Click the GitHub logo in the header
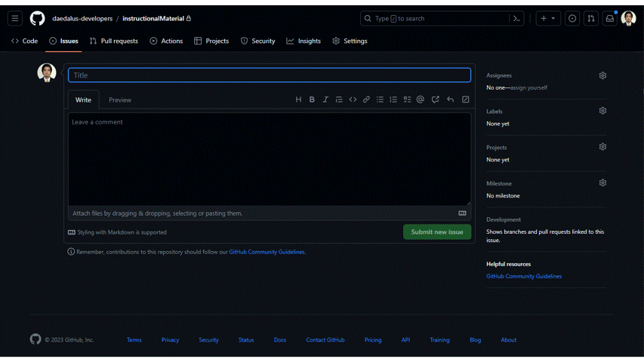This screenshot has height=362, width=644. click(37, 19)
